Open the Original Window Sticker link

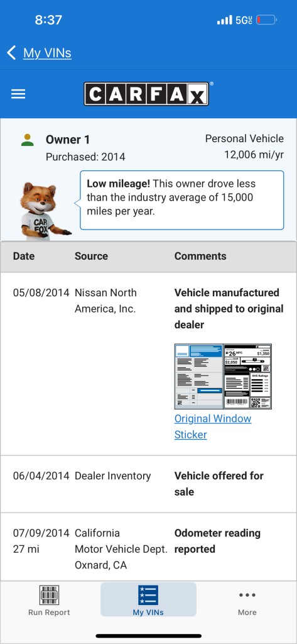click(213, 426)
